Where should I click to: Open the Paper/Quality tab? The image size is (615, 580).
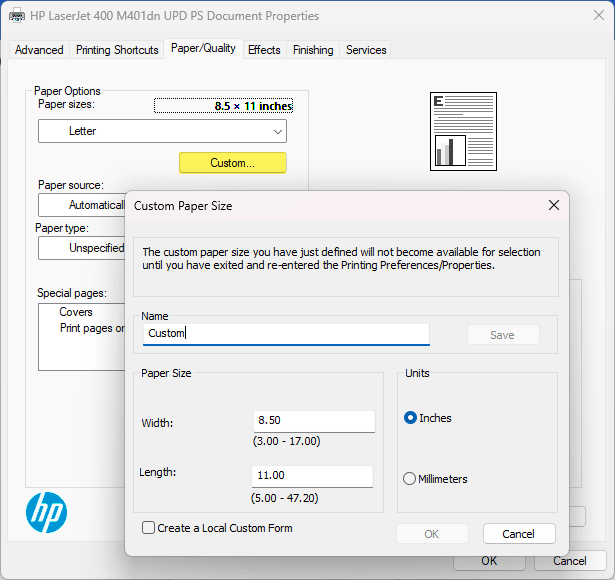click(204, 48)
